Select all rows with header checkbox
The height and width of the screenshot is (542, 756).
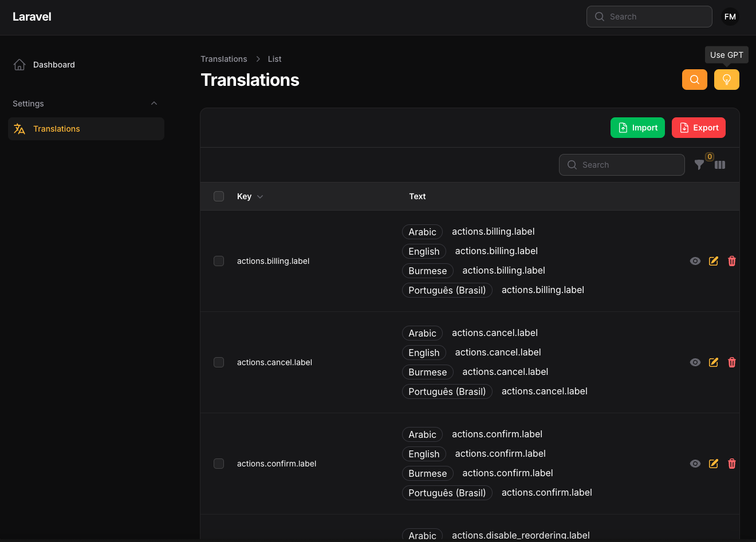coord(219,196)
